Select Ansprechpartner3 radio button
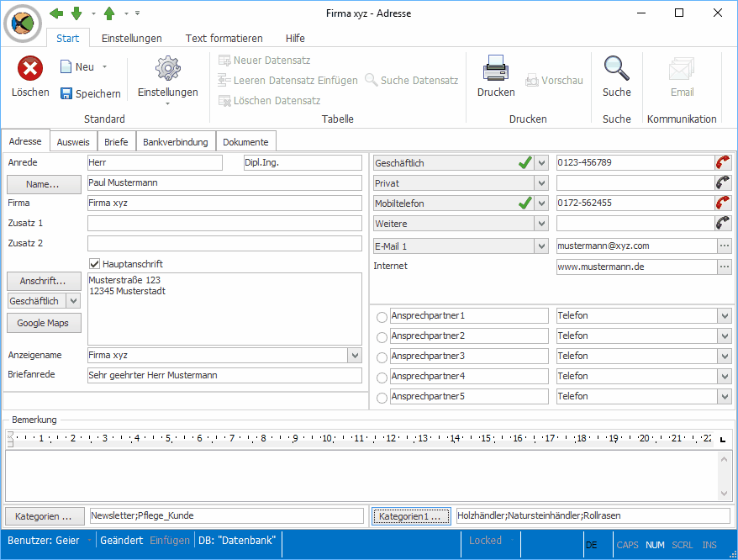The height and width of the screenshot is (560, 738). 382,357
